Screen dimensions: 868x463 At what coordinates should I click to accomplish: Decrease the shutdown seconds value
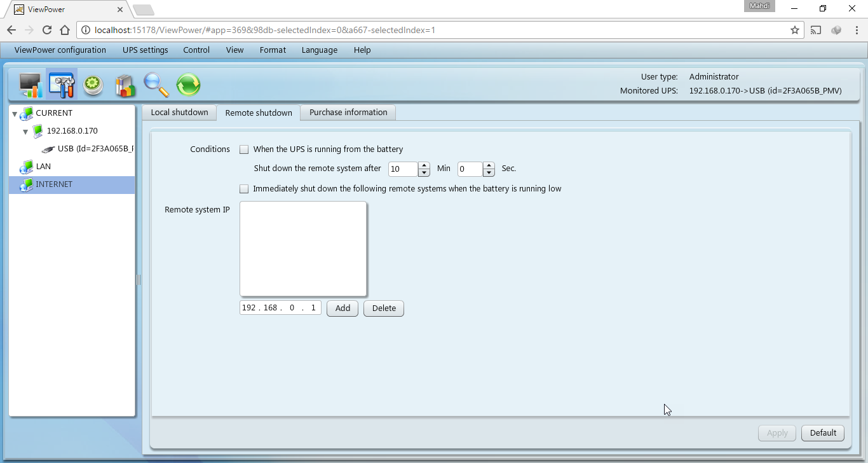489,172
